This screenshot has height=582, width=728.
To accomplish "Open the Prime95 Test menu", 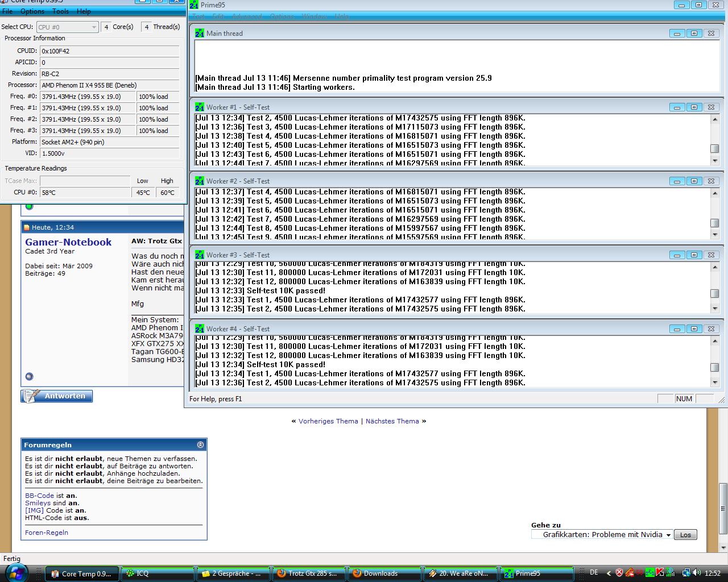I will tap(198, 16).
